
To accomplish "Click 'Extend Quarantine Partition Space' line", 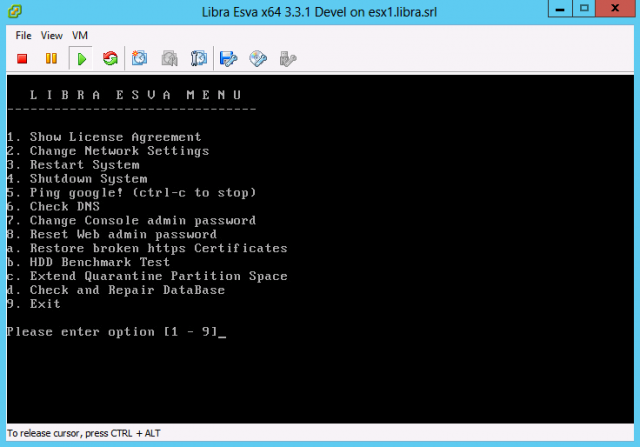I will click(147, 276).
